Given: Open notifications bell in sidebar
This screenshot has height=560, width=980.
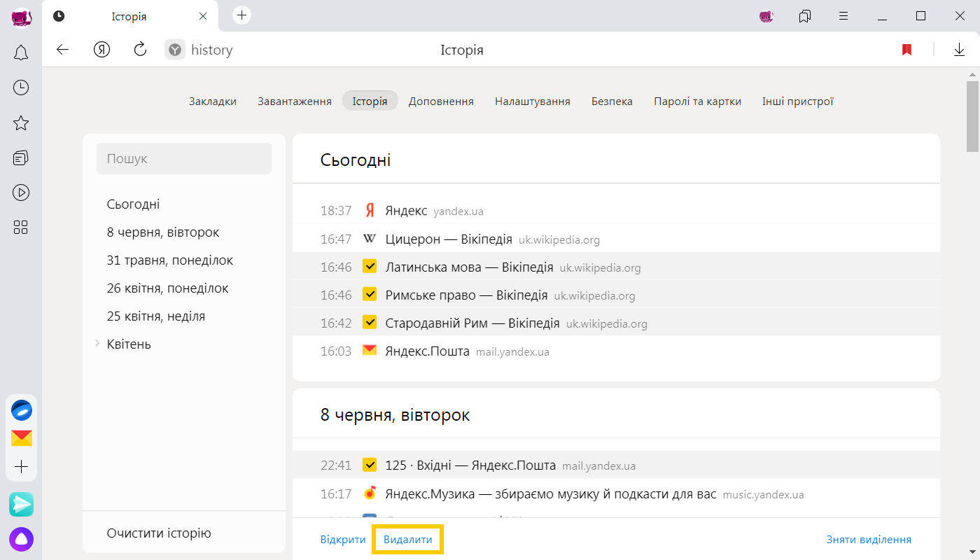Looking at the screenshot, I should tap(21, 52).
